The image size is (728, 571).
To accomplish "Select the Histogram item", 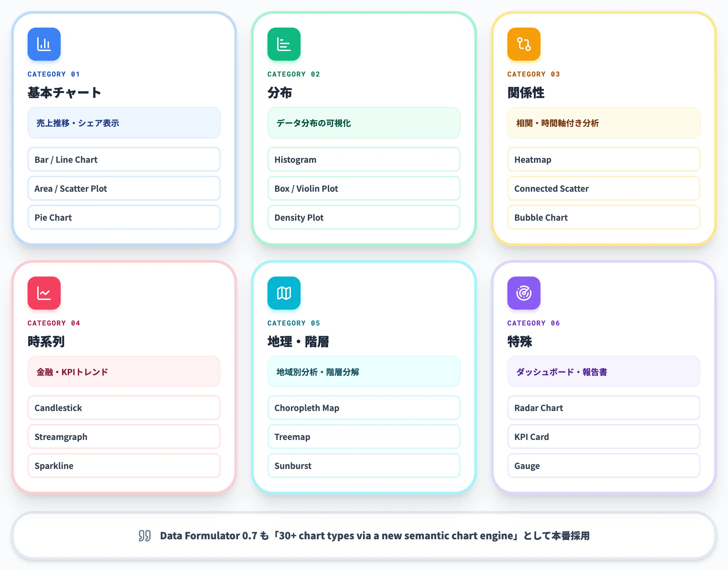I will click(x=364, y=159).
